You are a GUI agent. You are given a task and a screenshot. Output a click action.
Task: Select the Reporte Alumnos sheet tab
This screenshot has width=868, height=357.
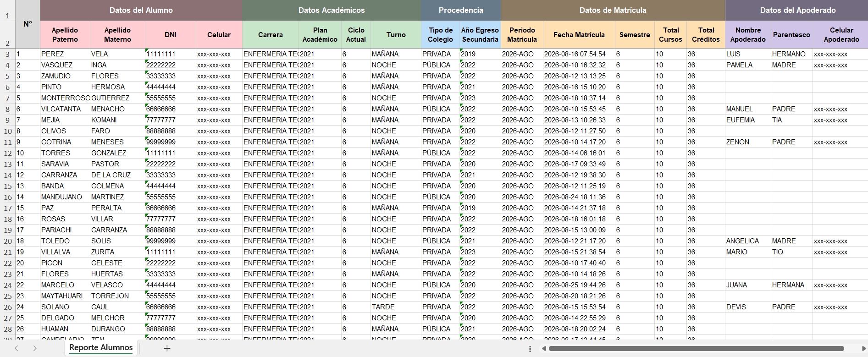tap(101, 347)
